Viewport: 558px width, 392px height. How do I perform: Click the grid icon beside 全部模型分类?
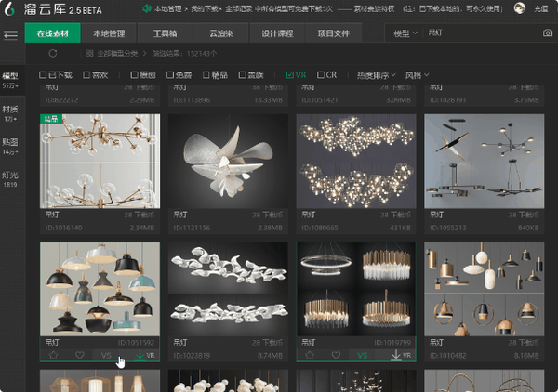(89, 53)
